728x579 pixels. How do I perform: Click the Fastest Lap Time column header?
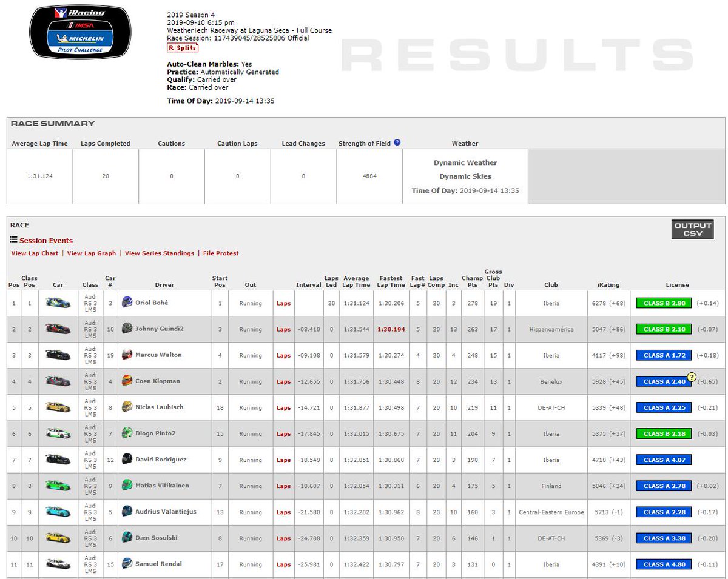(391, 281)
